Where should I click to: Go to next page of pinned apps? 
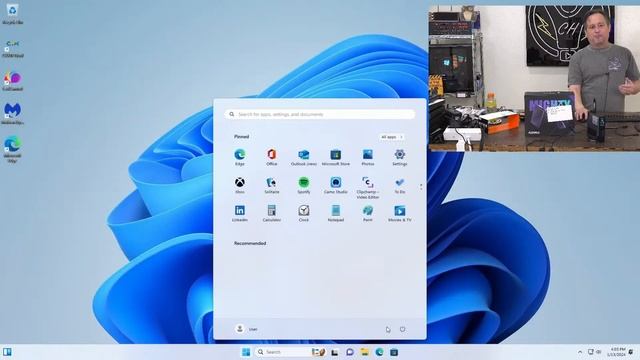pyautogui.click(x=421, y=189)
